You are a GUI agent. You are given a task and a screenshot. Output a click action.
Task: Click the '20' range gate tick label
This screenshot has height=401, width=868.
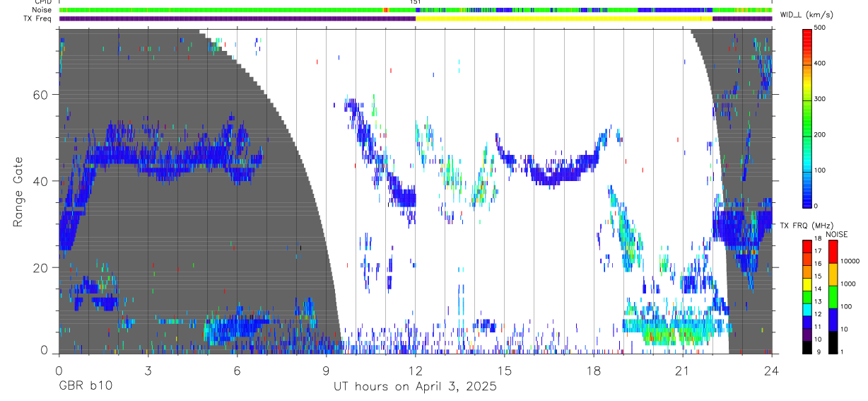click(42, 268)
